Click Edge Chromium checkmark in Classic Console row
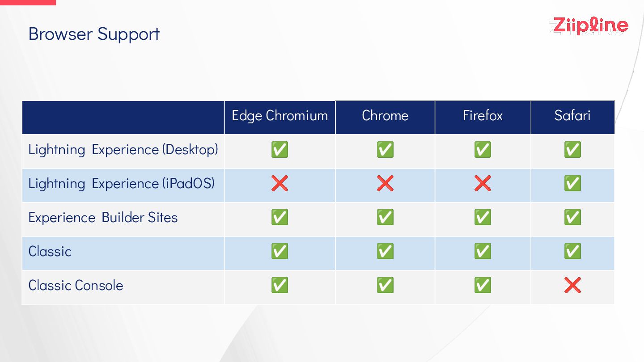The width and height of the screenshot is (644, 362). pyautogui.click(x=280, y=285)
